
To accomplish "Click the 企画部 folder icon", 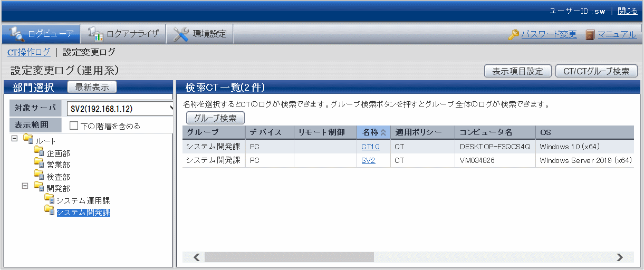I will [x=39, y=152].
